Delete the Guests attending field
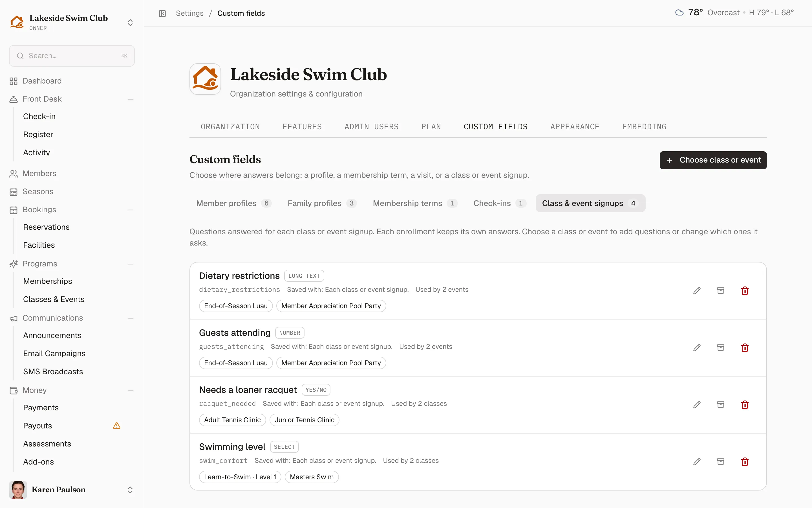Image resolution: width=812 pixels, height=508 pixels. [745, 348]
